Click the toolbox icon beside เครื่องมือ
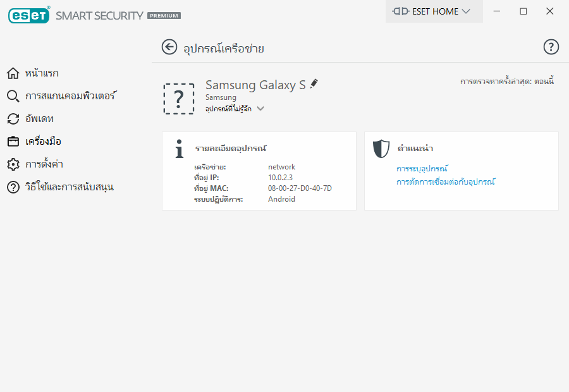 [13, 141]
